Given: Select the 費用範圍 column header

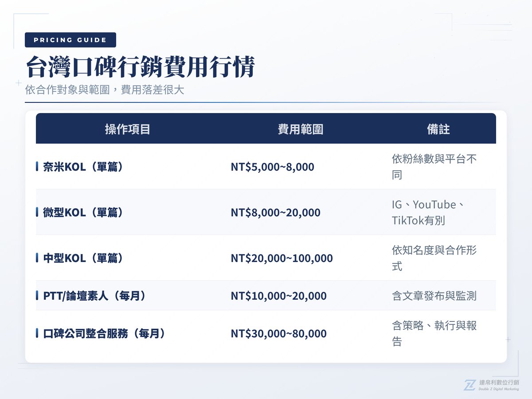Looking at the screenshot, I should (300, 129).
